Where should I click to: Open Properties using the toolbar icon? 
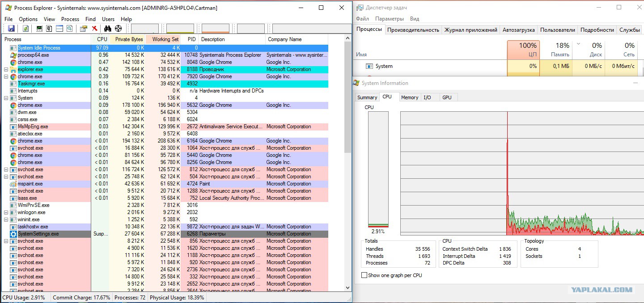point(83,29)
